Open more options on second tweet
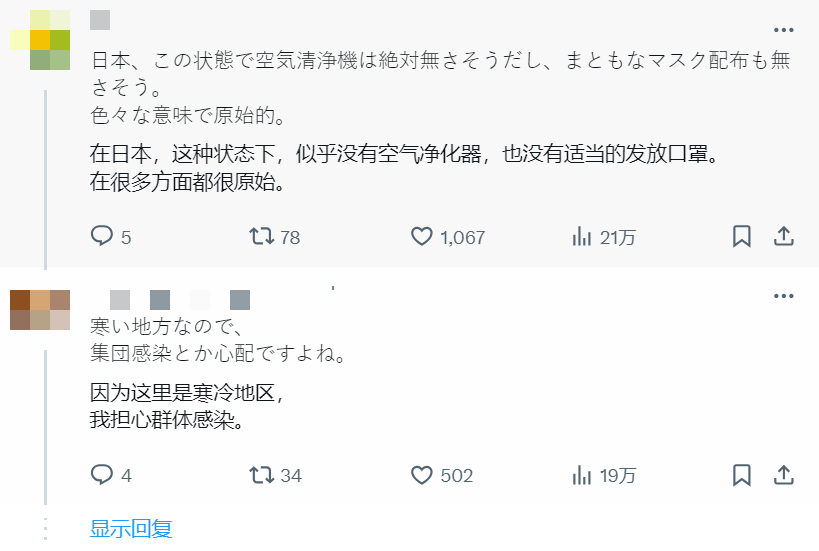This screenshot has height=551, width=819. click(784, 297)
